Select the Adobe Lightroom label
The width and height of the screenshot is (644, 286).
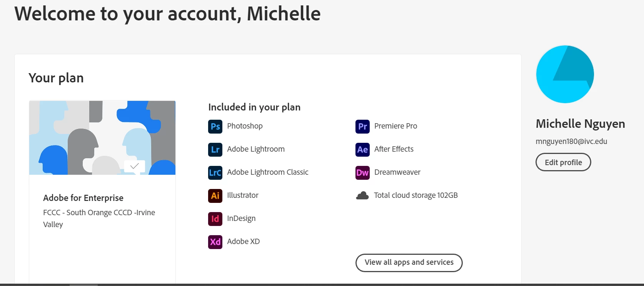[x=256, y=149]
